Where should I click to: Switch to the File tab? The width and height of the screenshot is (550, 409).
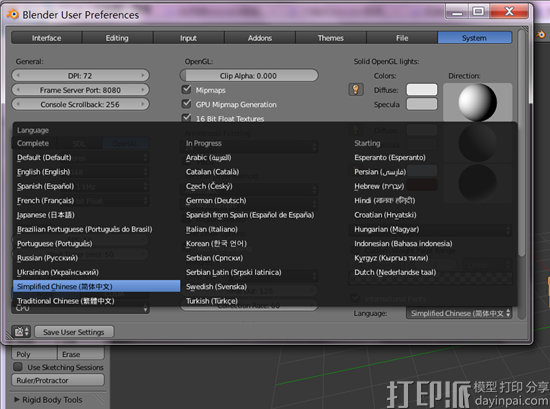click(x=402, y=38)
